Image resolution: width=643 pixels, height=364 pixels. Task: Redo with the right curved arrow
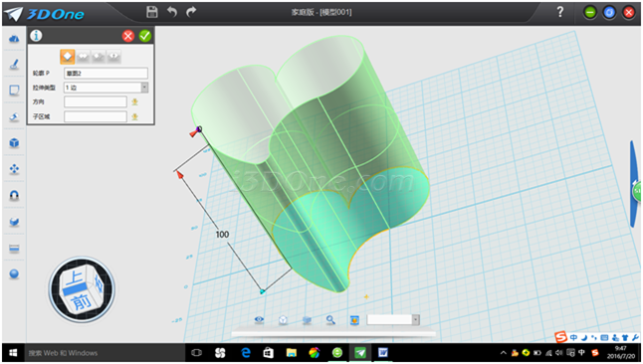click(191, 12)
